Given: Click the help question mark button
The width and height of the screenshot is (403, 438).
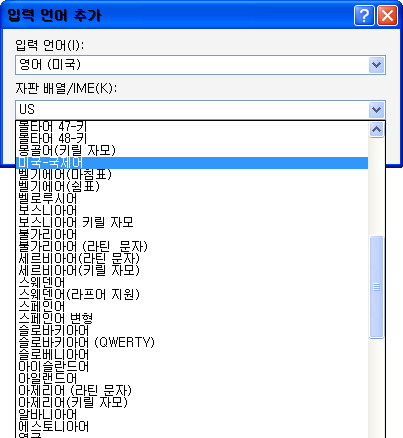Looking at the screenshot, I should click(364, 15).
